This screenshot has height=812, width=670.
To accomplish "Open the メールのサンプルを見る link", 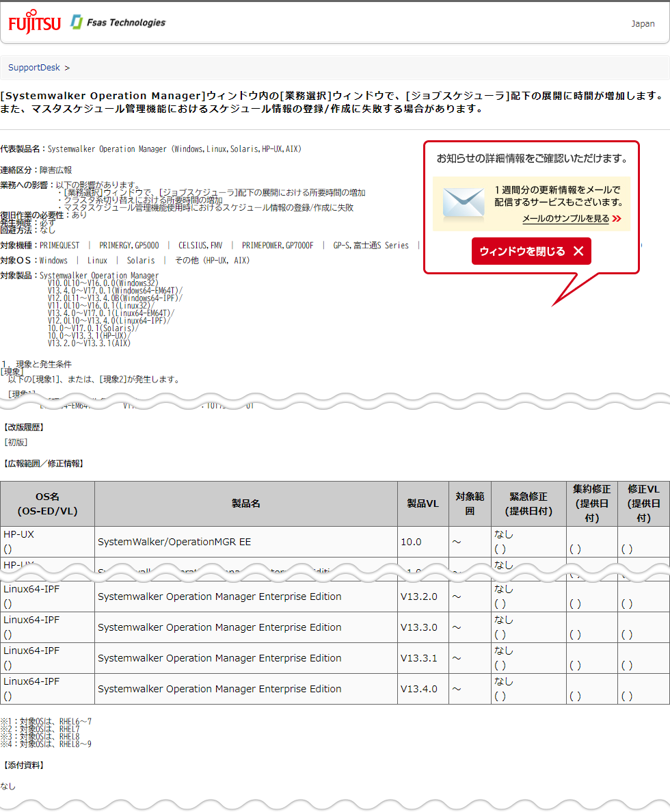I will coord(565,218).
